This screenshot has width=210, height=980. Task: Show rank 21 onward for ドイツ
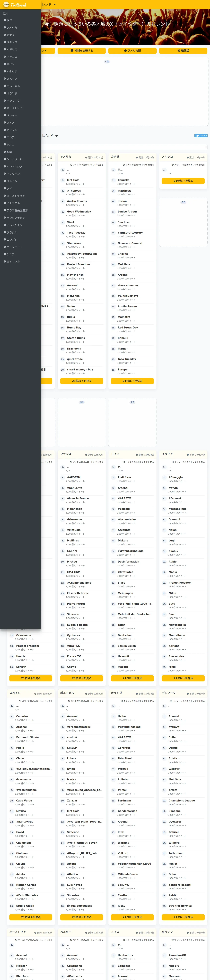pyautogui.click(x=132, y=678)
